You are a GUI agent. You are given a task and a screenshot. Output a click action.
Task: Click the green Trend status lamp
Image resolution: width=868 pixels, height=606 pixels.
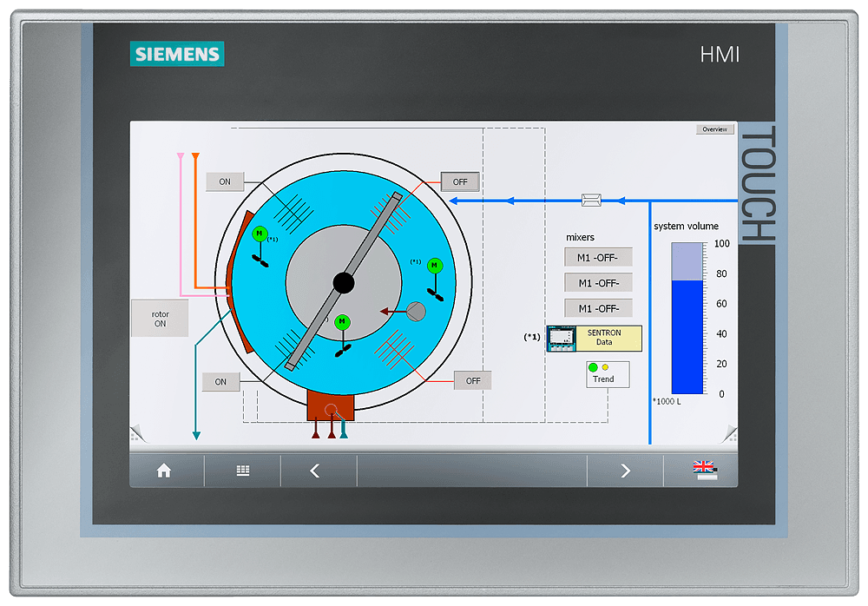tap(591, 368)
